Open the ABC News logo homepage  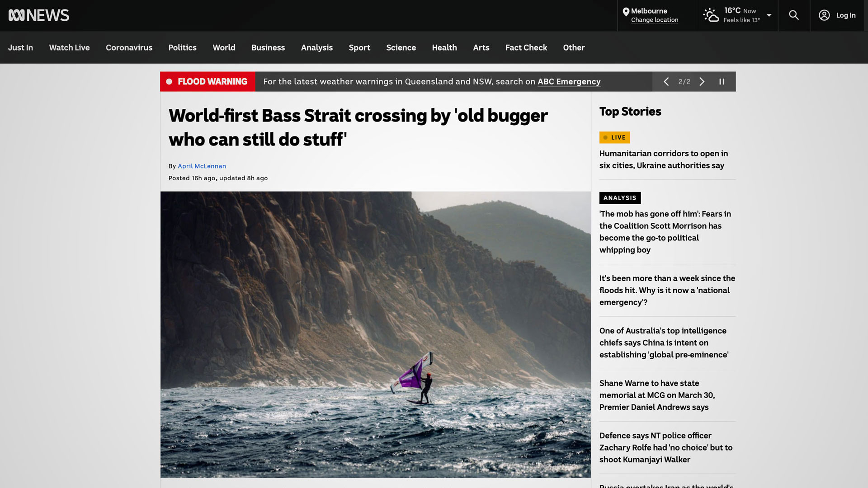(x=39, y=15)
